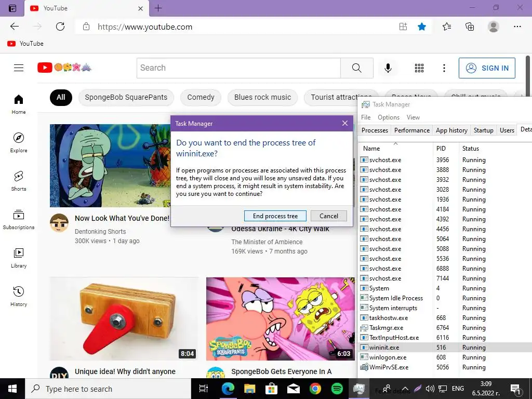Switch to the Performance tab

(412, 130)
